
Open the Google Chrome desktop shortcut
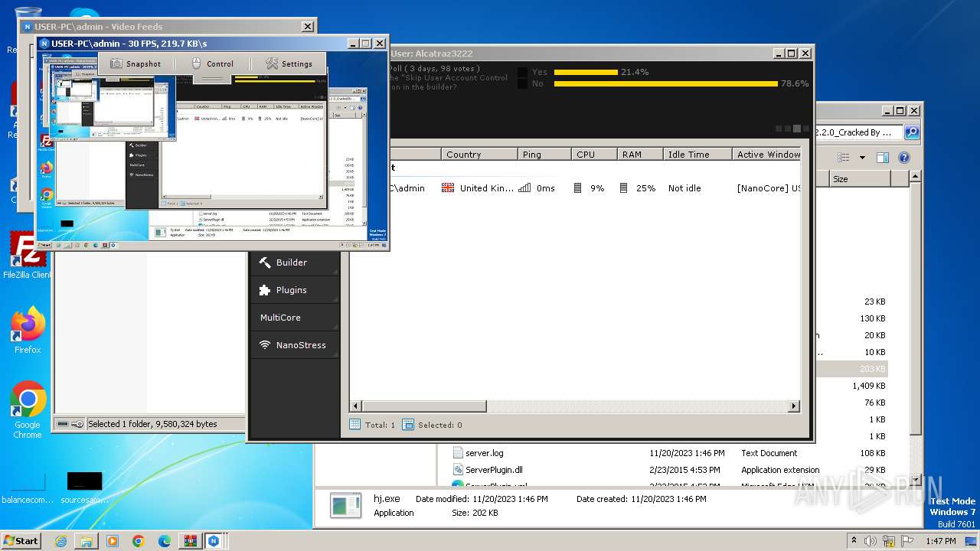point(28,410)
